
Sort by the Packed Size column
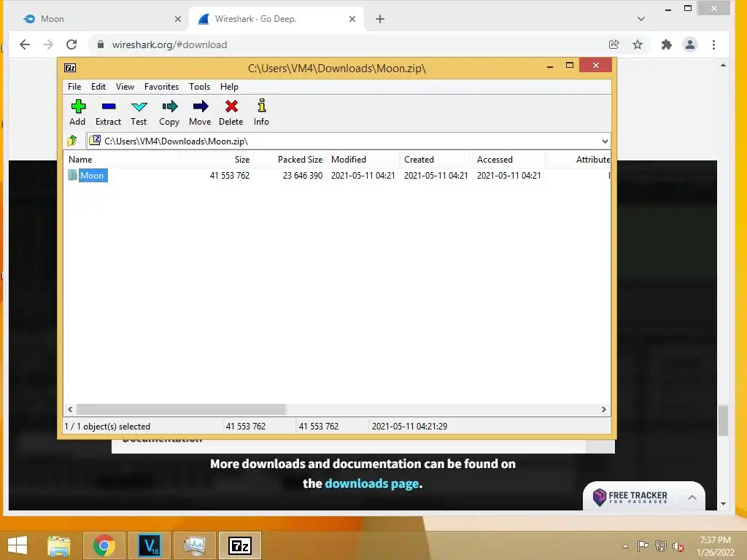290,160
